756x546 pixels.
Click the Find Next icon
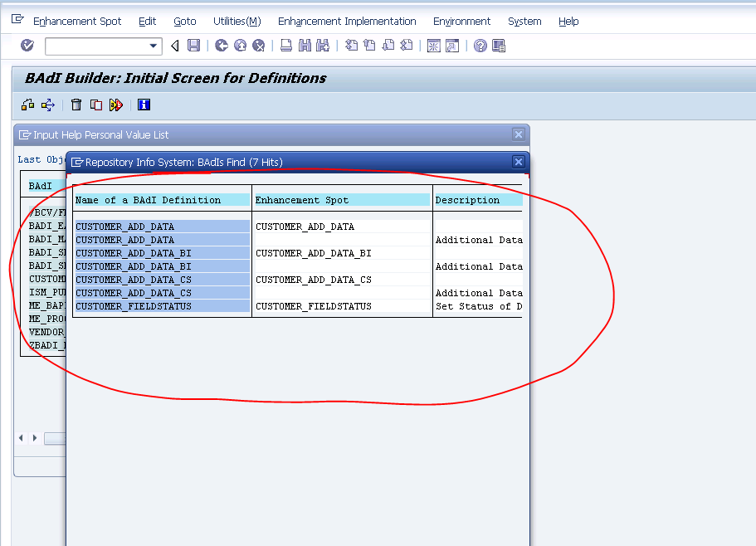(320, 46)
